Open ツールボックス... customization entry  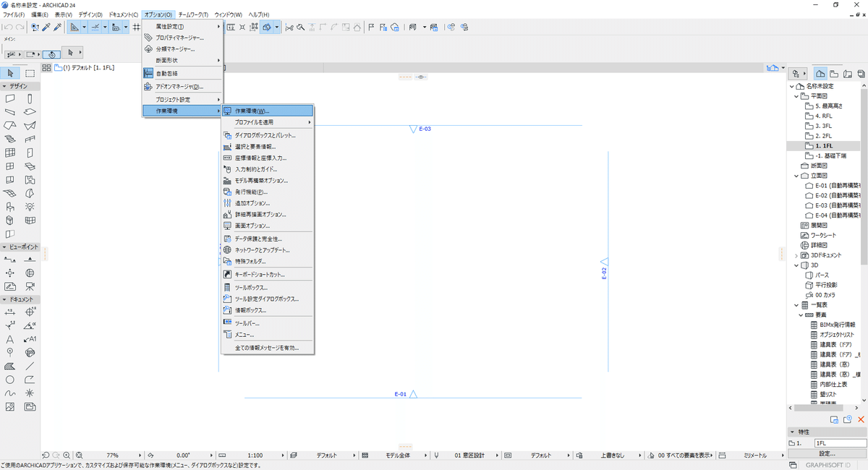coord(268,288)
